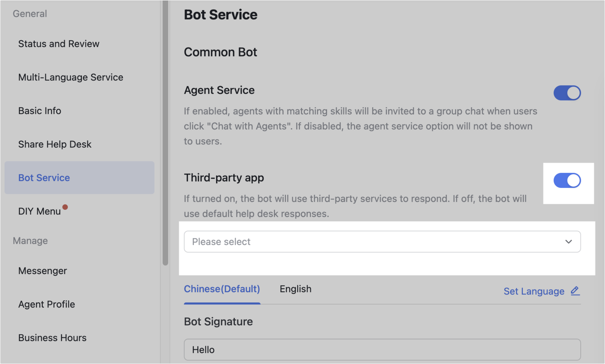The height and width of the screenshot is (364, 605).
Task: Select Bot Service in the sidebar
Action: coord(44,178)
